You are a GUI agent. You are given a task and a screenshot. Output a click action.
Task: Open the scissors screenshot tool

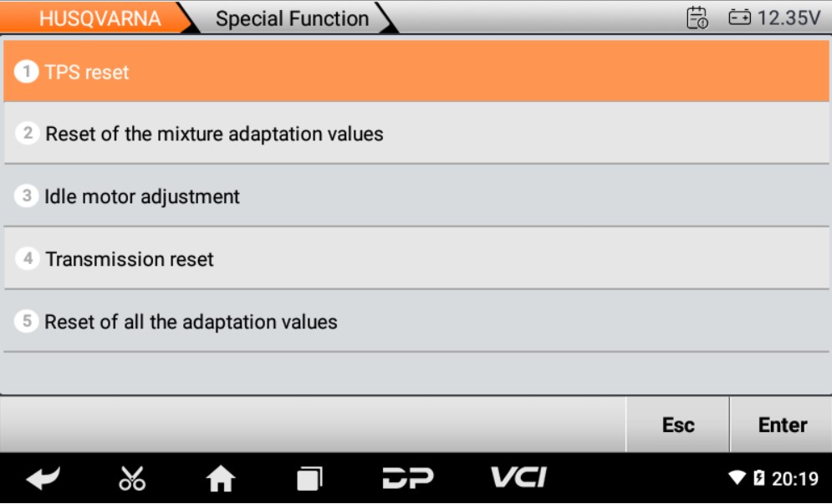[x=132, y=478]
